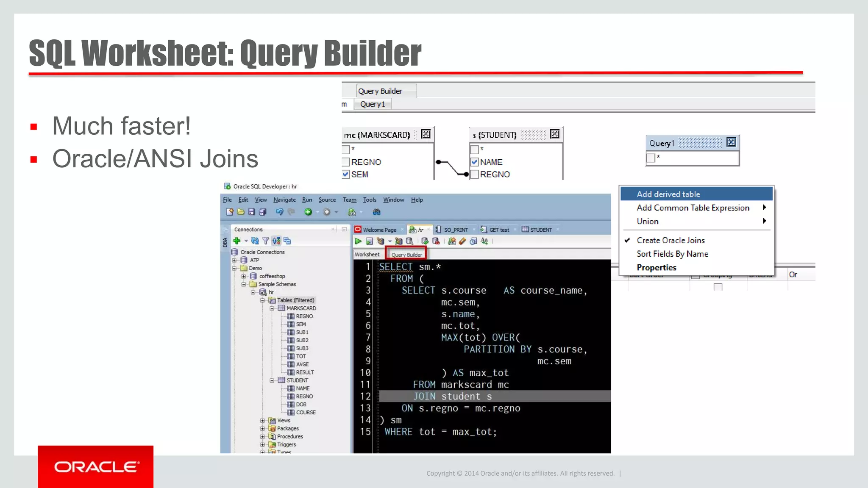Click the Unshared SQL Worksheet icon
Viewport: 868px width, 488px height.
[x=452, y=241]
